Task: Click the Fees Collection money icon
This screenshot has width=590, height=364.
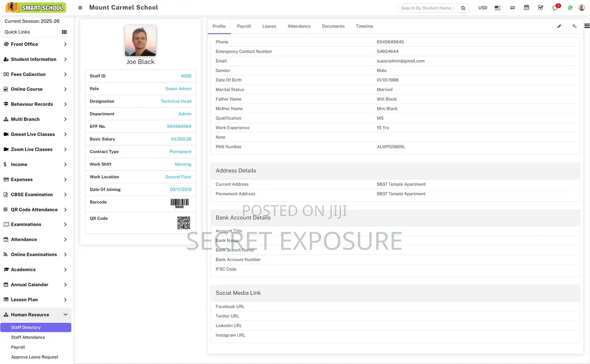Action: (x=6, y=74)
